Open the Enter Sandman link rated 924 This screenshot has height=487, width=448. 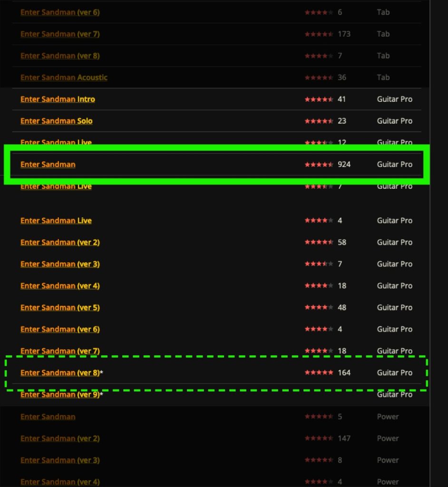(x=48, y=164)
